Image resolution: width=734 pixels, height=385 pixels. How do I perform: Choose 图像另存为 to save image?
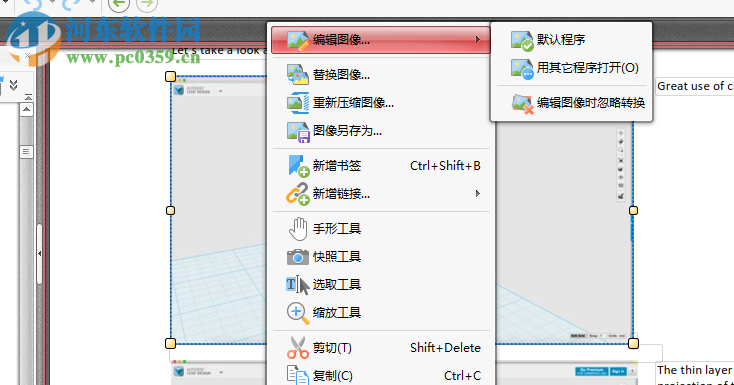[x=381, y=131]
